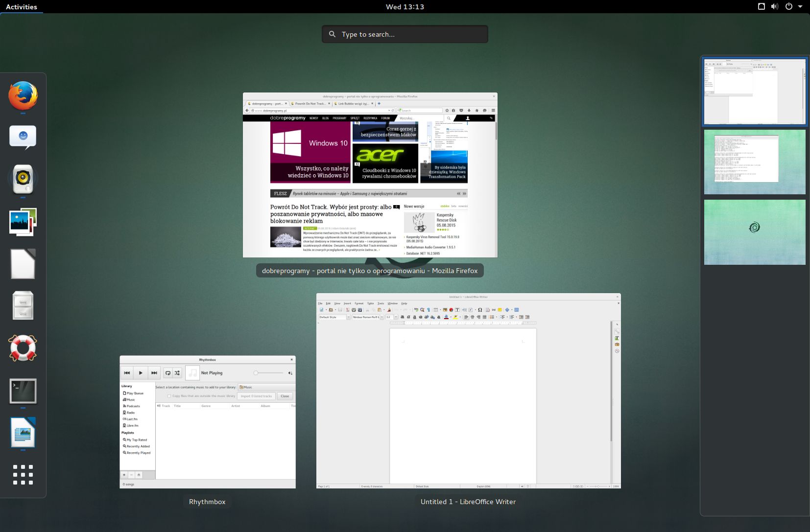Select the Mozilla Firefox window preview
The height and width of the screenshot is (532, 810).
[x=370, y=175]
